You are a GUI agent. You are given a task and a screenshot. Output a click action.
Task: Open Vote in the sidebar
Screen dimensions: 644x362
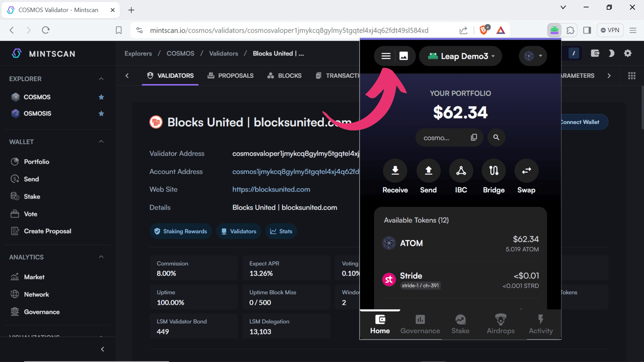(31, 214)
